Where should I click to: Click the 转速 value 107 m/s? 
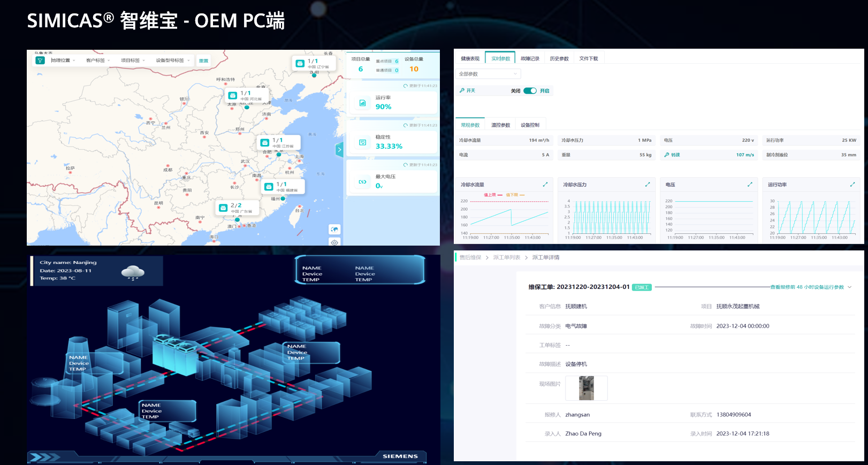pyautogui.click(x=745, y=155)
